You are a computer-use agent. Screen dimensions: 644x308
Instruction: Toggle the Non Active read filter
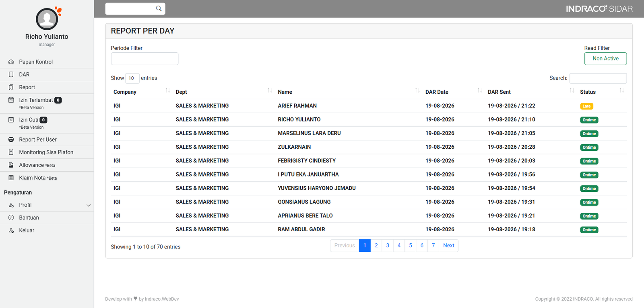point(605,59)
